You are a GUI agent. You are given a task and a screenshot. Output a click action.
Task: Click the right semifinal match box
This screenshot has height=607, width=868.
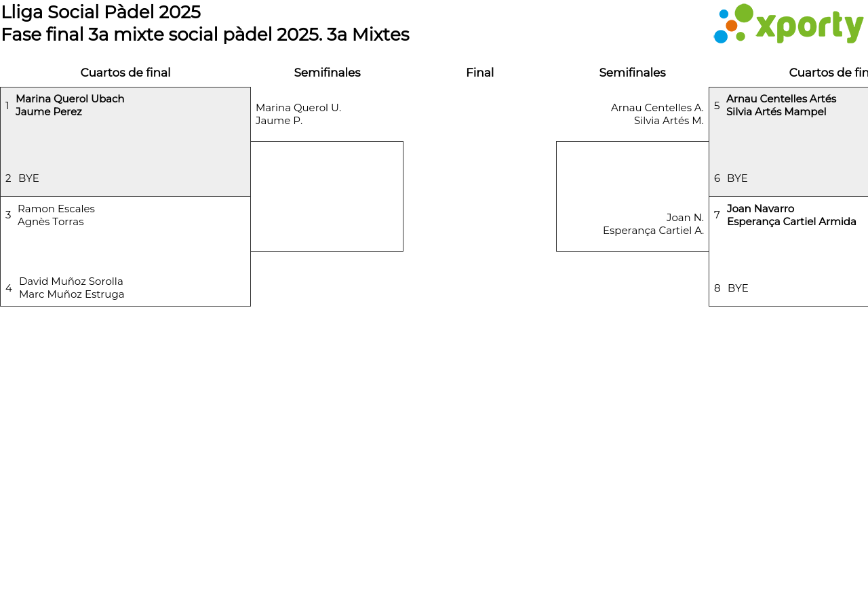(632, 176)
